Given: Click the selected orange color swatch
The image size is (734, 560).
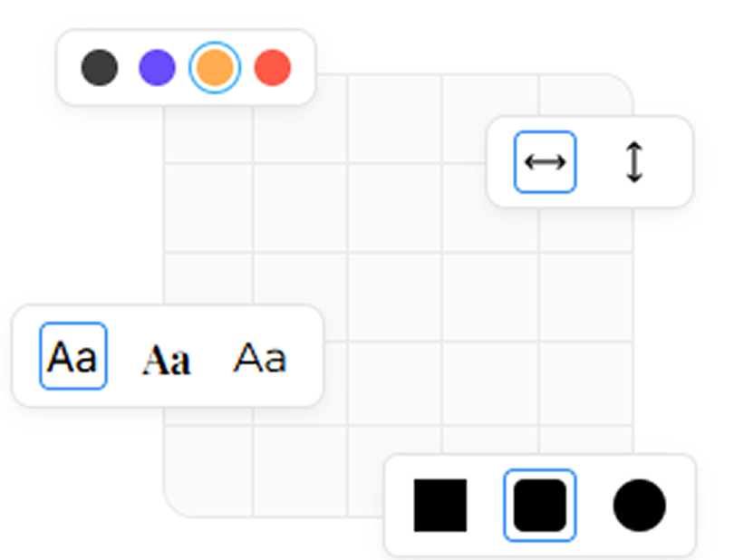Looking at the screenshot, I should [x=215, y=68].
